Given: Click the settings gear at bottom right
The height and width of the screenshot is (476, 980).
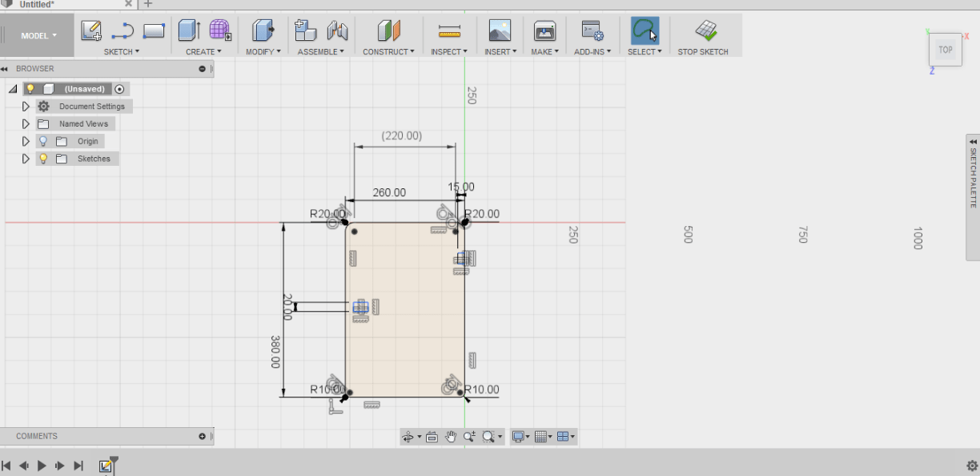Looking at the screenshot, I should point(972,466).
